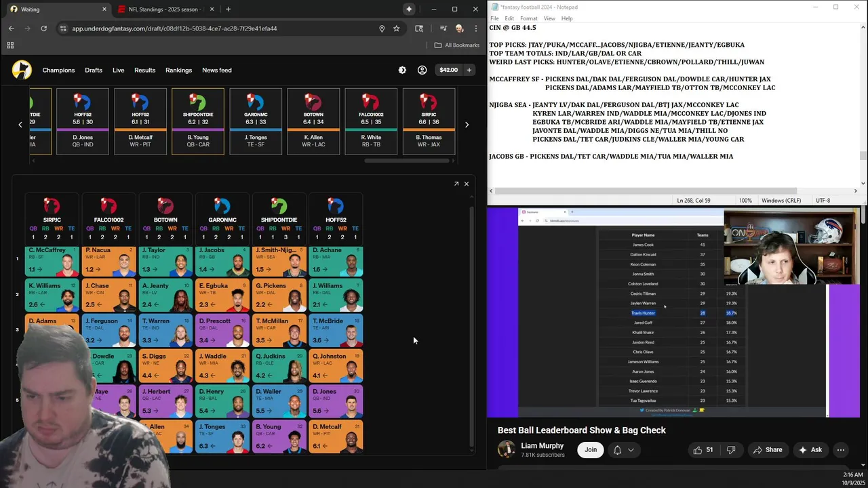Image resolution: width=868 pixels, height=488 pixels.
Task: Click the $42.00 balance button
Action: [448, 70]
